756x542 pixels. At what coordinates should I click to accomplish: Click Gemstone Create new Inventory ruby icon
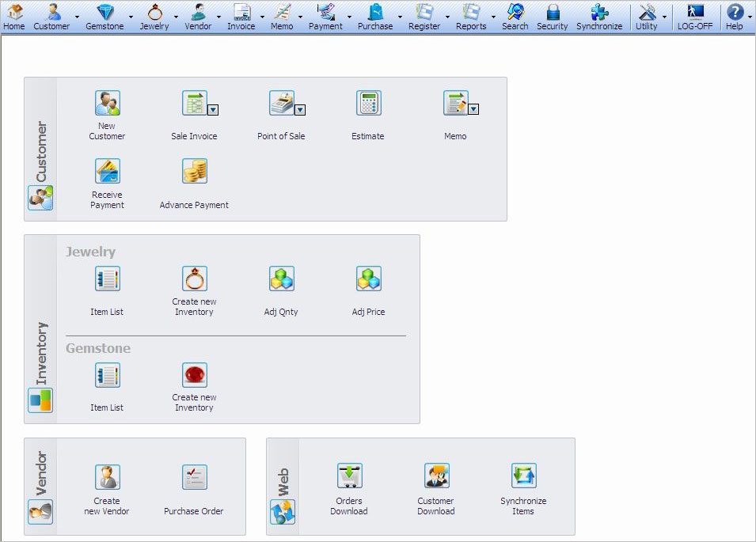point(194,375)
